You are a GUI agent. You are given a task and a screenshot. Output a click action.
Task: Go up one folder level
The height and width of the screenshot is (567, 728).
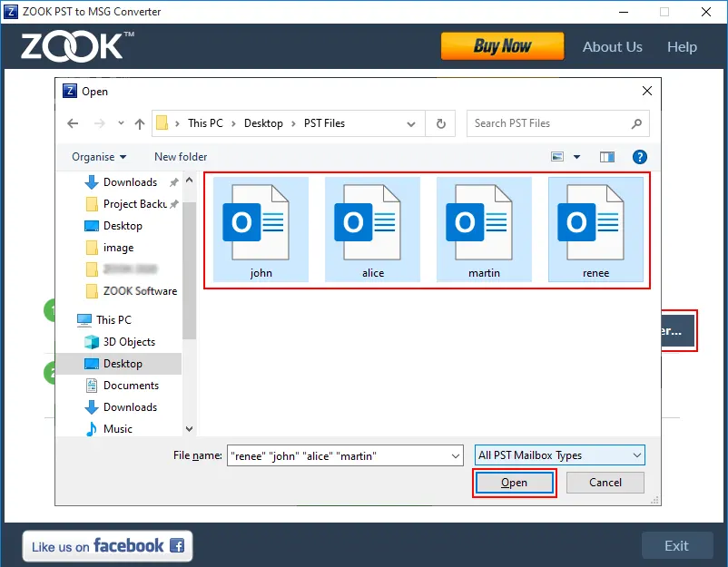coord(140,123)
